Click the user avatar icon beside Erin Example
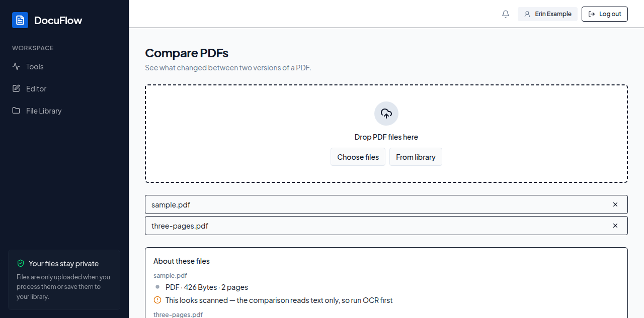Screen dimensions: 644x318 [527, 14]
